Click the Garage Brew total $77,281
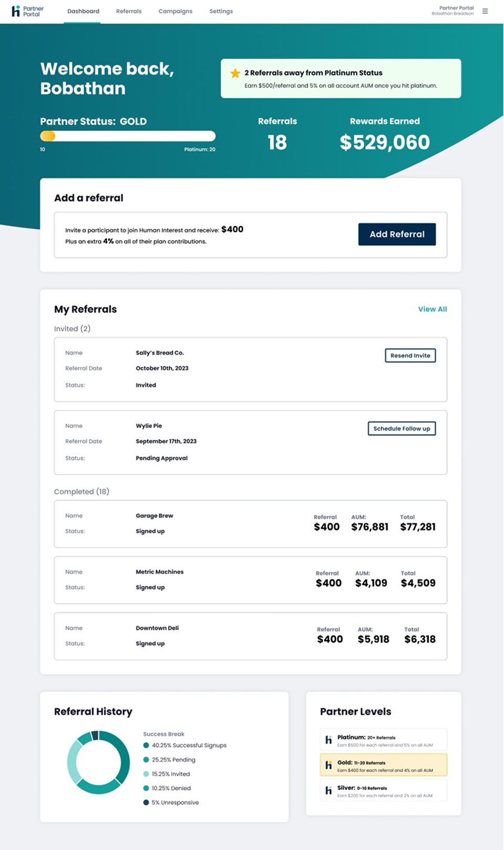 (x=418, y=527)
